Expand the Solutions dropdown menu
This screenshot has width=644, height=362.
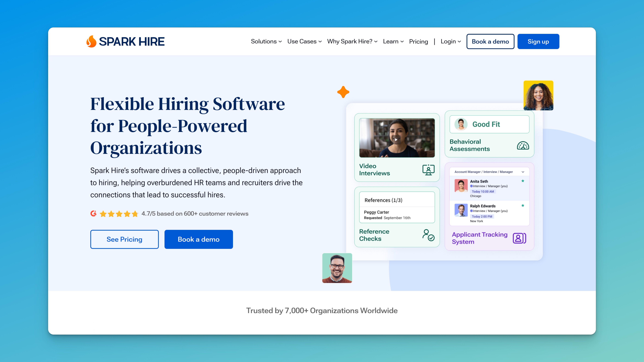[266, 42]
